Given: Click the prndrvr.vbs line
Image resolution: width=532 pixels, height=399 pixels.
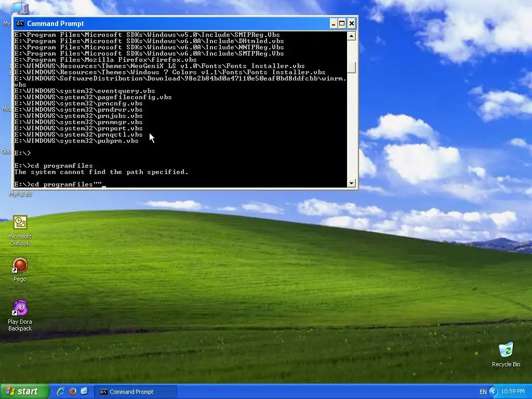Looking at the screenshot, I should click(x=78, y=110).
